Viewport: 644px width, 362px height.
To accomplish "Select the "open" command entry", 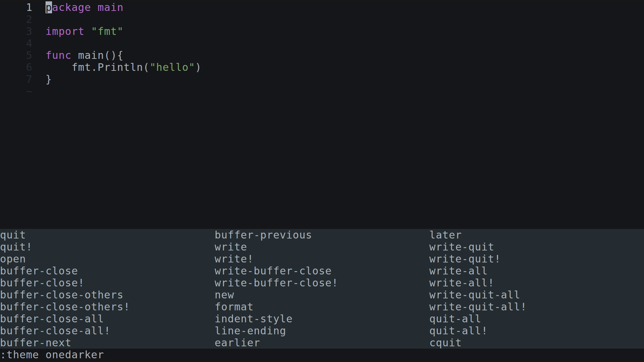I will coord(13,259).
